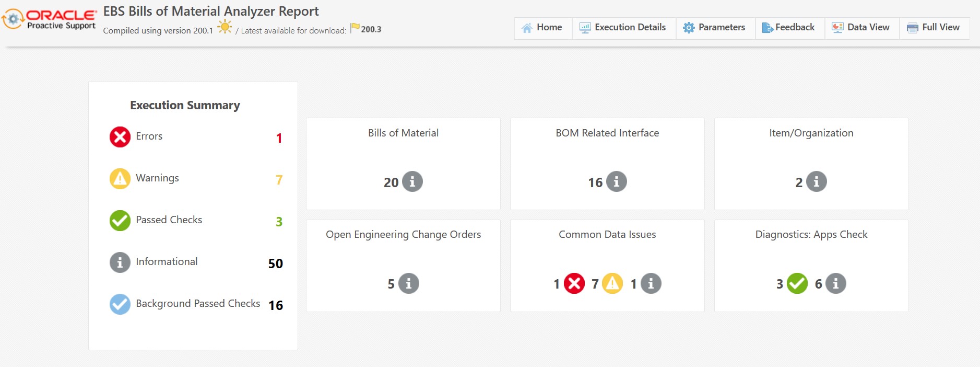This screenshot has width=980, height=367.
Task: Click the red error icon in Common Data Issues
Action: (574, 283)
